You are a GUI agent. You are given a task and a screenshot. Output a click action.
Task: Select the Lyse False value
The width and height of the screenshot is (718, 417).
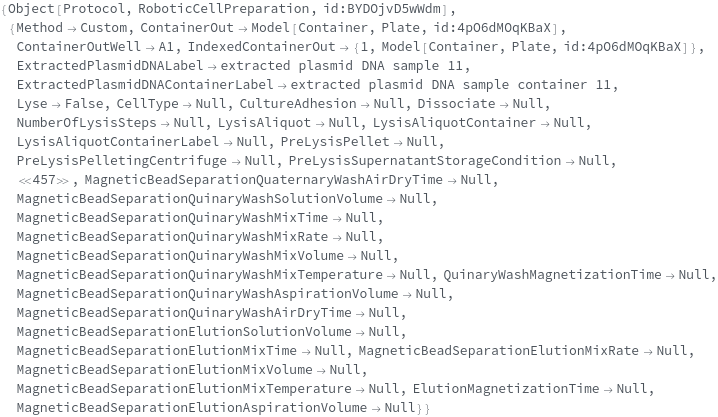[x=84, y=104]
